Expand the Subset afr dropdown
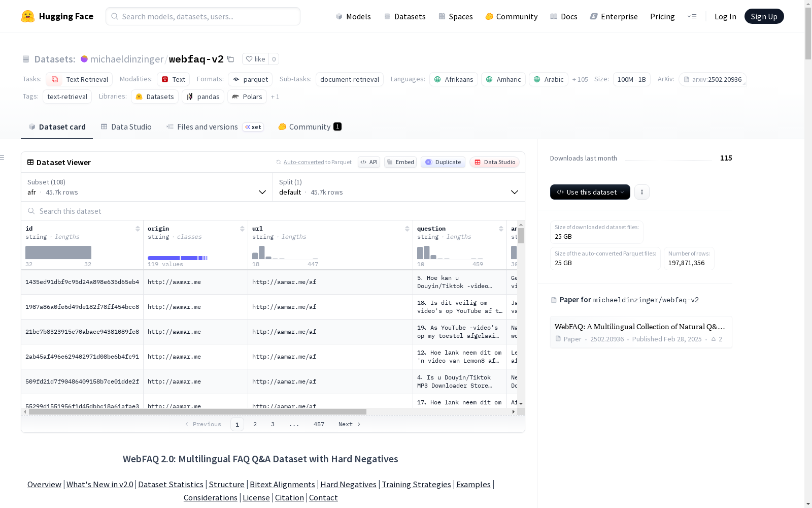This screenshot has width=812, height=508. (147, 187)
